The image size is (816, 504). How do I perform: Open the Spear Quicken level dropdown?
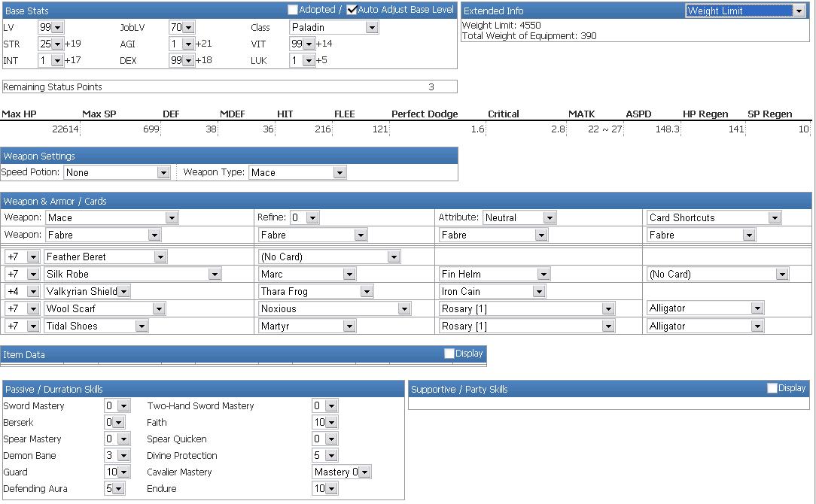pyautogui.click(x=324, y=439)
